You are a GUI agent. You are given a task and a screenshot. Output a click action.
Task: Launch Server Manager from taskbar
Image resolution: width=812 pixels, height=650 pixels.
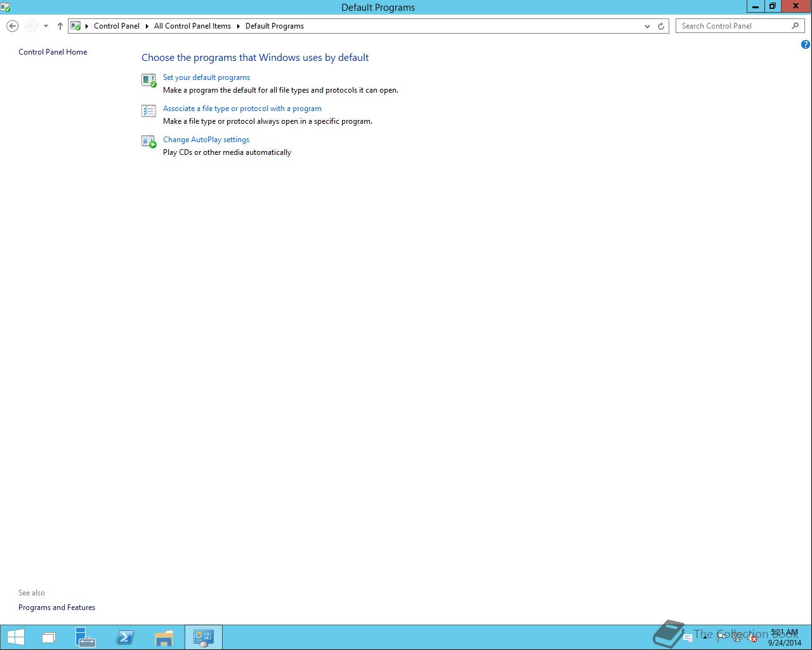click(85, 637)
